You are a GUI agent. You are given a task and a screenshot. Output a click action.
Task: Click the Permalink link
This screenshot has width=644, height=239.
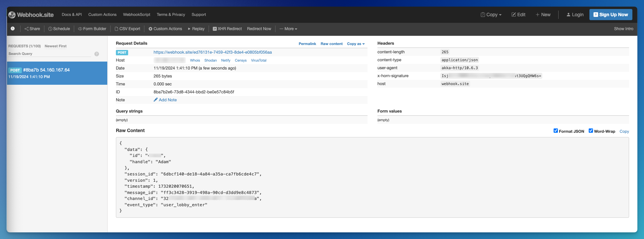(307, 44)
